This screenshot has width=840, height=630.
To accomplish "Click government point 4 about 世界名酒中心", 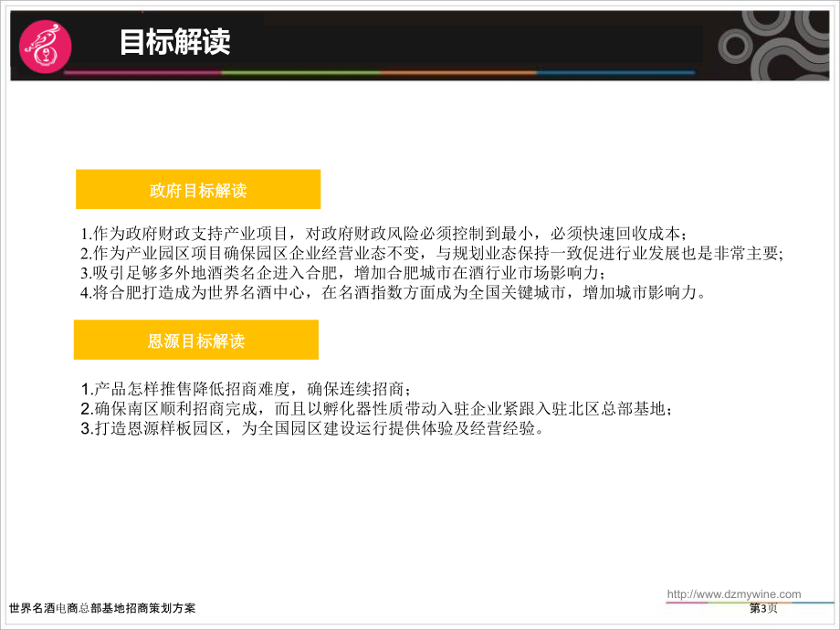I will [x=394, y=292].
